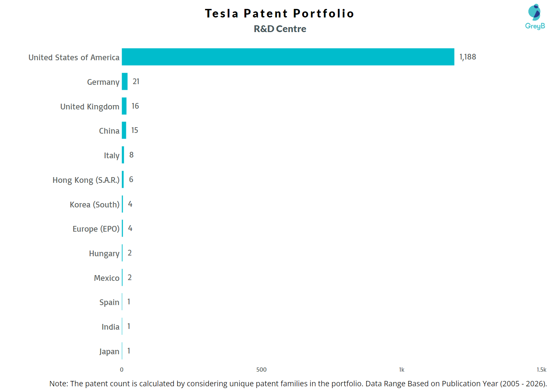
Task: Click the Tesla Patent Portfolio title
Action: click(x=279, y=14)
